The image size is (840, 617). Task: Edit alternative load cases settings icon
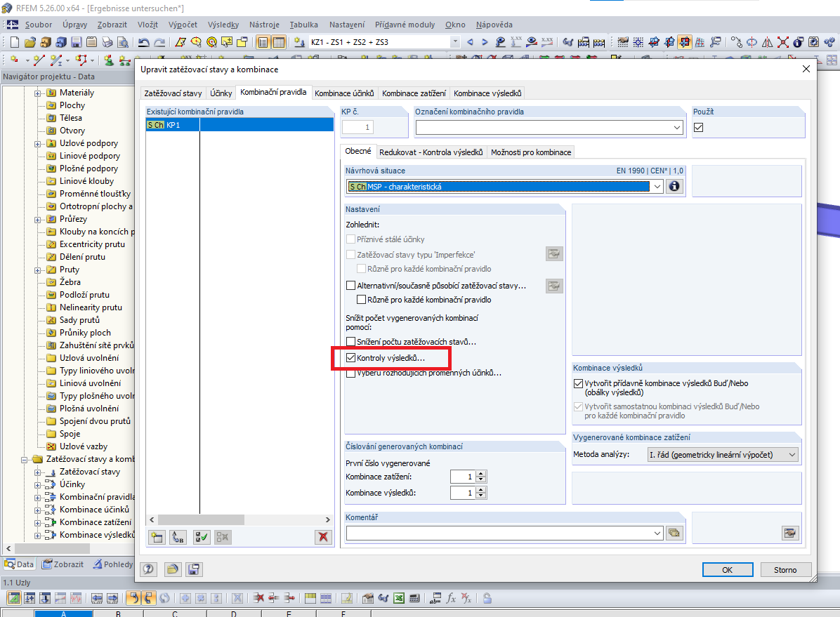[554, 286]
